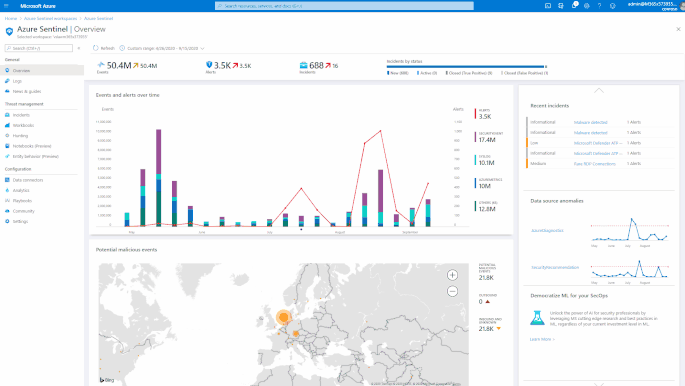
Task: Click the Incidents icon in sidebar
Action: pyautogui.click(x=7, y=115)
